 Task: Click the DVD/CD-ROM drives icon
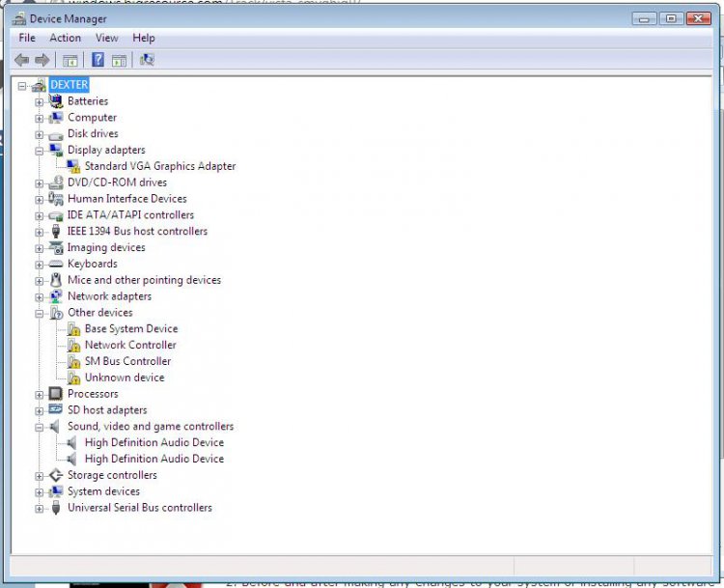pyautogui.click(x=56, y=182)
